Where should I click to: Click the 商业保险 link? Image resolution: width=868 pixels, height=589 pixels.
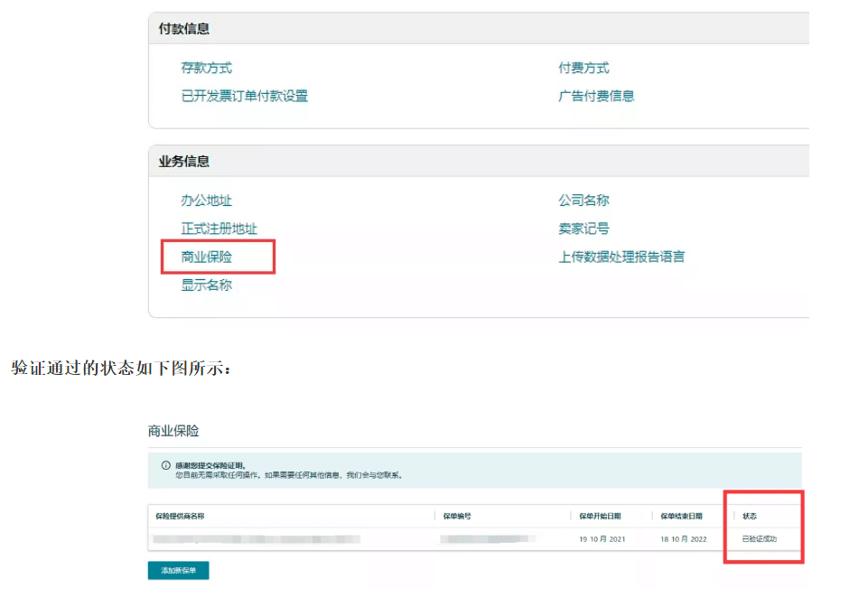(206, 257)
